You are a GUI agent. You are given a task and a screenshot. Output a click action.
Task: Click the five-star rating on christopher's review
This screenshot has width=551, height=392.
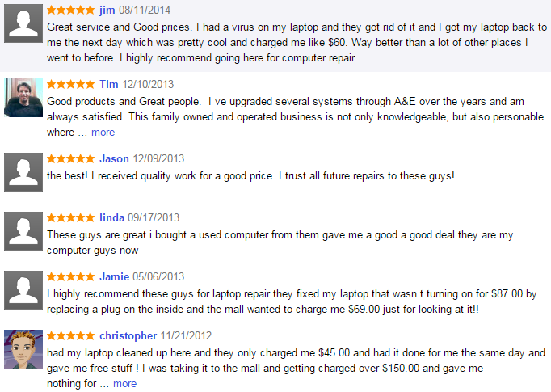click(x=70, y=336)
